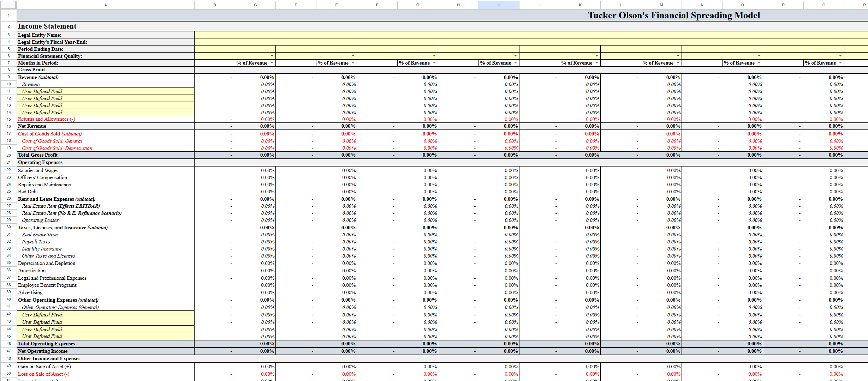
Task: Open the % of Revenue dropdown in column K
Action: (x=596, y=63)
